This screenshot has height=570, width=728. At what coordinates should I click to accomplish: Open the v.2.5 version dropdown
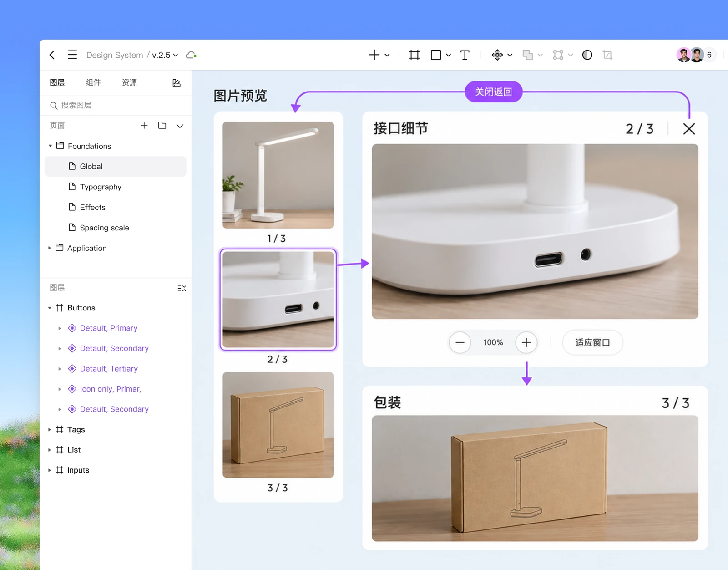[165, 55]
